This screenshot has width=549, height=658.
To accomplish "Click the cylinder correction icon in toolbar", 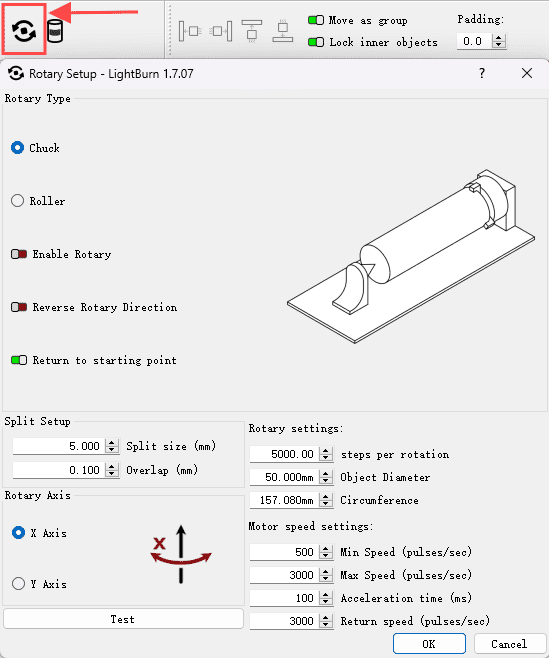I will tap(55, 31).
